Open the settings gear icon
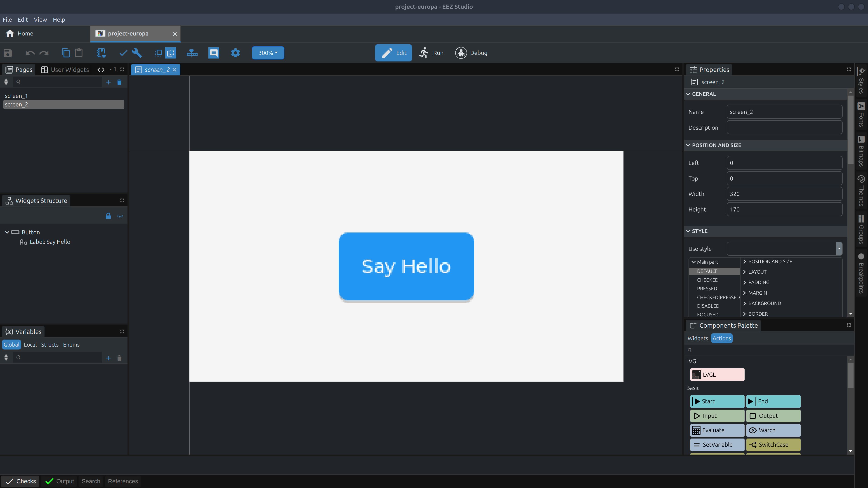868x488 pixels. (x=236, y=53)
